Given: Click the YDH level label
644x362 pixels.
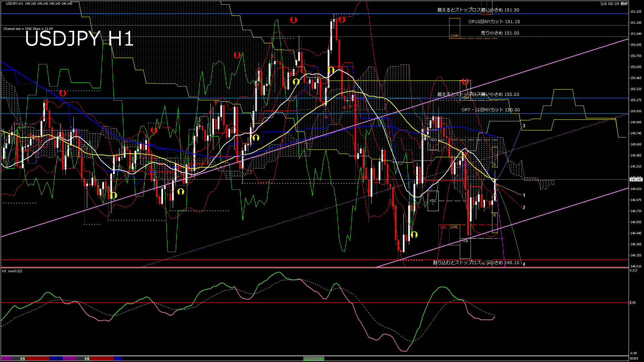Looking at the screenshot, I should pos(465,98).
